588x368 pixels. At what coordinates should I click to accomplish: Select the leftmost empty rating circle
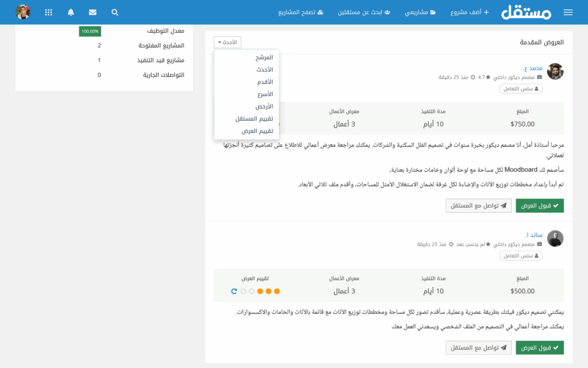click(242, 292)
